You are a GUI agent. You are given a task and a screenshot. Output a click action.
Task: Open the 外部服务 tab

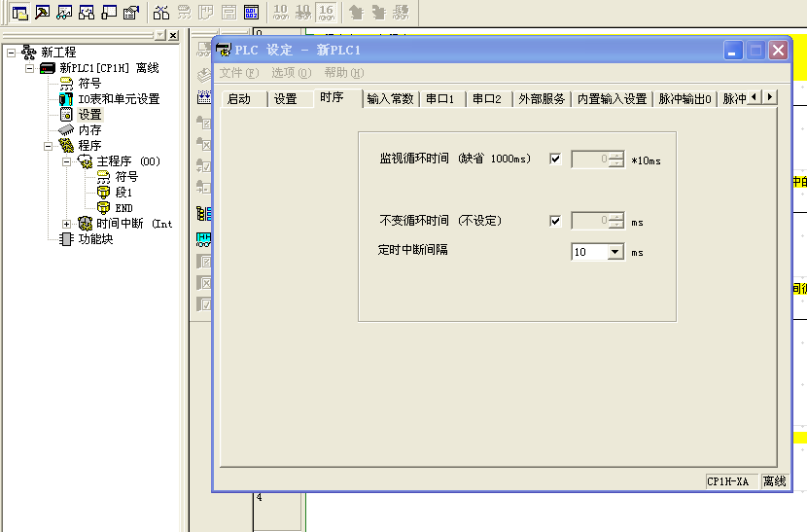point(541,99)
